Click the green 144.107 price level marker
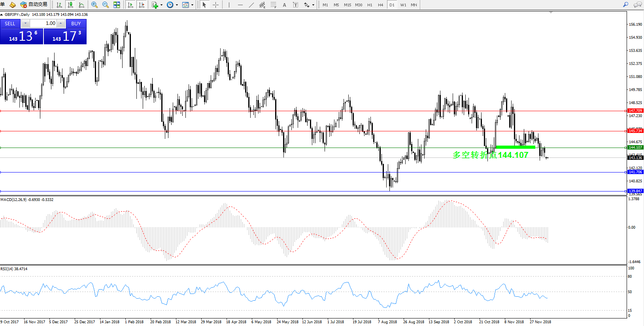The height and width of the screenshot is (326, 644). (x=635, y=148)
